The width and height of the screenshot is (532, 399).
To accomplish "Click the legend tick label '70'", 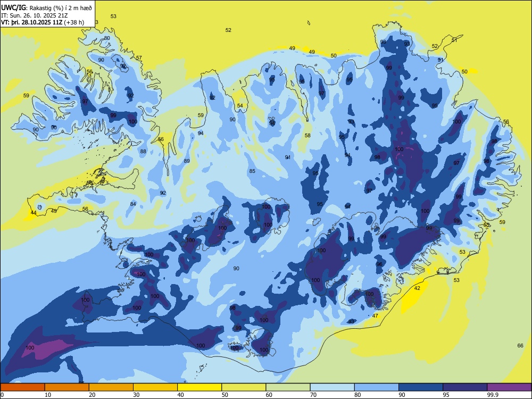I will tap(313, 395).
